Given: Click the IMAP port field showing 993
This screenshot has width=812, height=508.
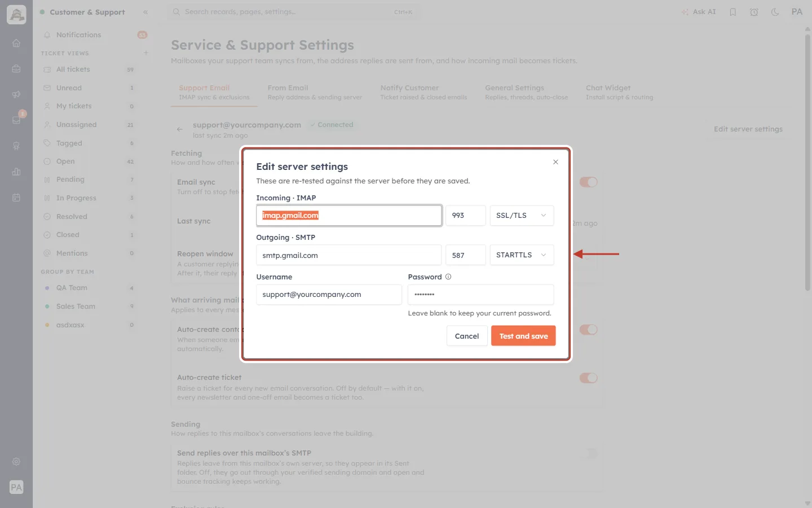Looking at the screenshot, I should [x=466, y=216].
